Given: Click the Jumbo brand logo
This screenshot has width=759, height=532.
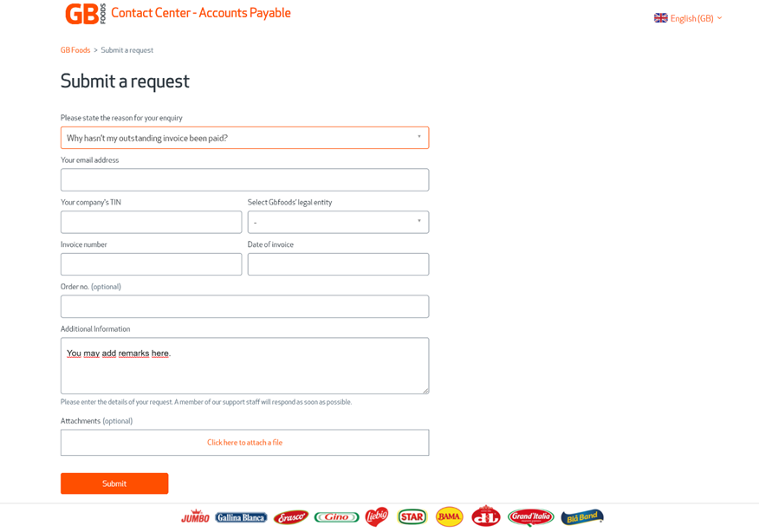Looking at the screenshot, I should pyautogui.click(x=195, y=517).
